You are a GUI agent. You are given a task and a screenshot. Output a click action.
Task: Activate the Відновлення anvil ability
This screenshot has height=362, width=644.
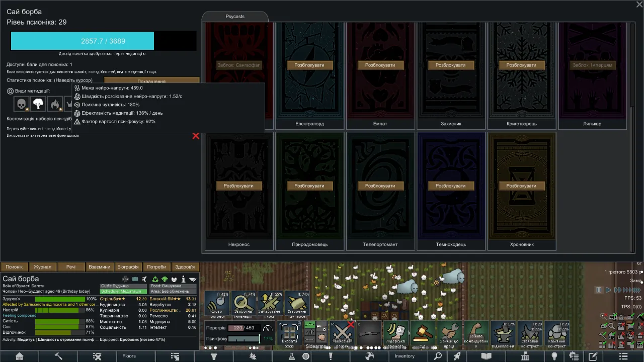503,334
